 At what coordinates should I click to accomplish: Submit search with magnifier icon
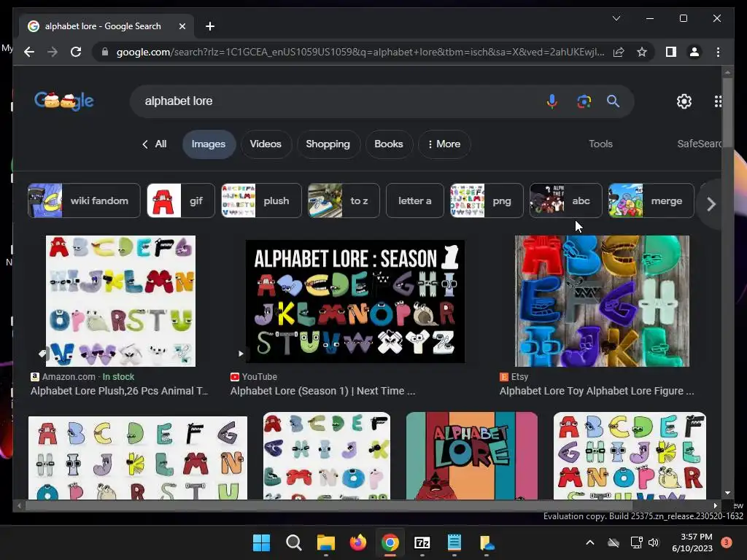click(613, 101)
